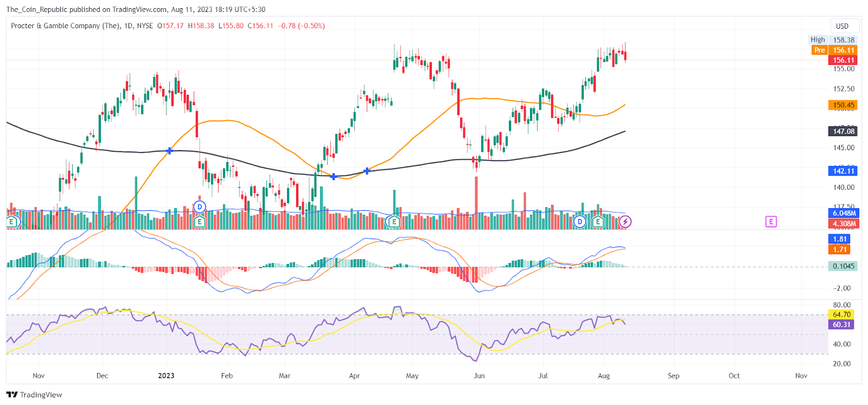Click the red 156.11 last price label
Viewport: 868px width, 405px height.
point(844,60)
